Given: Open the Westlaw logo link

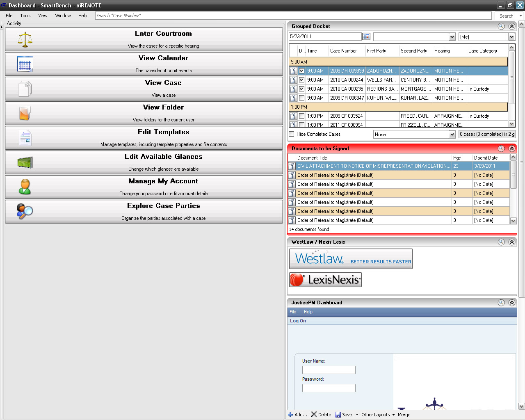Looking at the screenshot, I should (351, 259).
